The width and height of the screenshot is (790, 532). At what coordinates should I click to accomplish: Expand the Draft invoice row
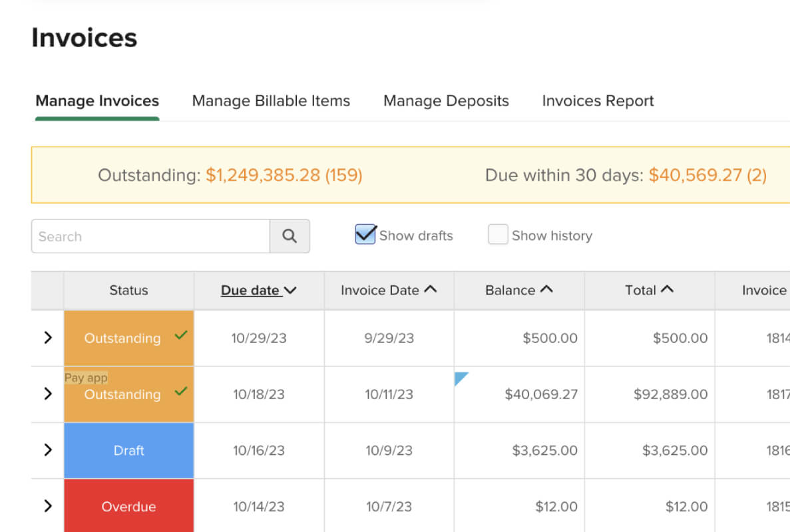[48, 450]
